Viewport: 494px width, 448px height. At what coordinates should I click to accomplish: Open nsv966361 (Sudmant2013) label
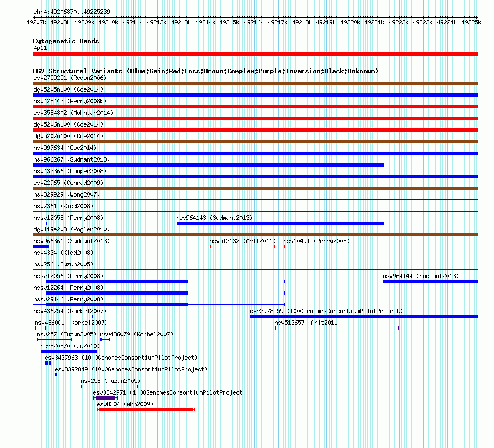72,241
